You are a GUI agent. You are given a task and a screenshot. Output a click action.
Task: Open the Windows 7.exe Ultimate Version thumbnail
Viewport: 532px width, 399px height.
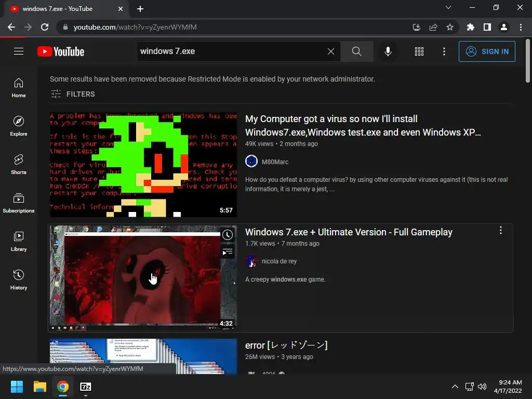(x=143, y=278)
